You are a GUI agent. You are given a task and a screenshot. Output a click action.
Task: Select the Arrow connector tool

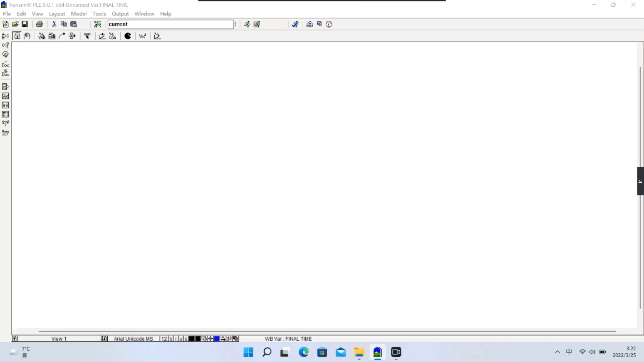click(62, 36)
